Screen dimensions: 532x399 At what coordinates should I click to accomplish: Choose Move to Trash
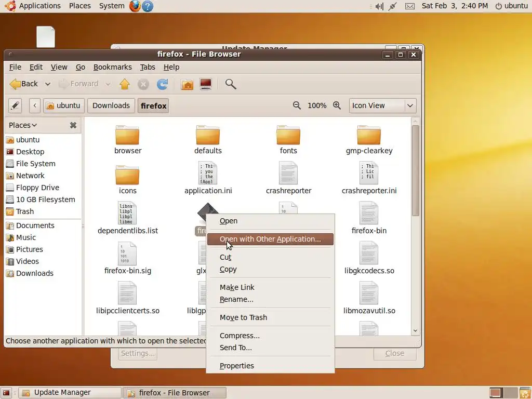tap(270, 317)
